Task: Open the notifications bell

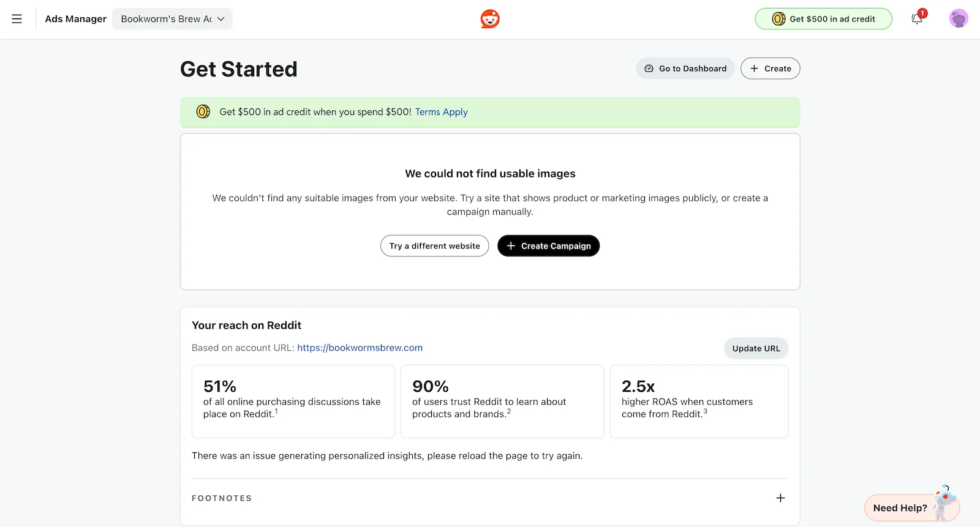Action: pos(917,19)
